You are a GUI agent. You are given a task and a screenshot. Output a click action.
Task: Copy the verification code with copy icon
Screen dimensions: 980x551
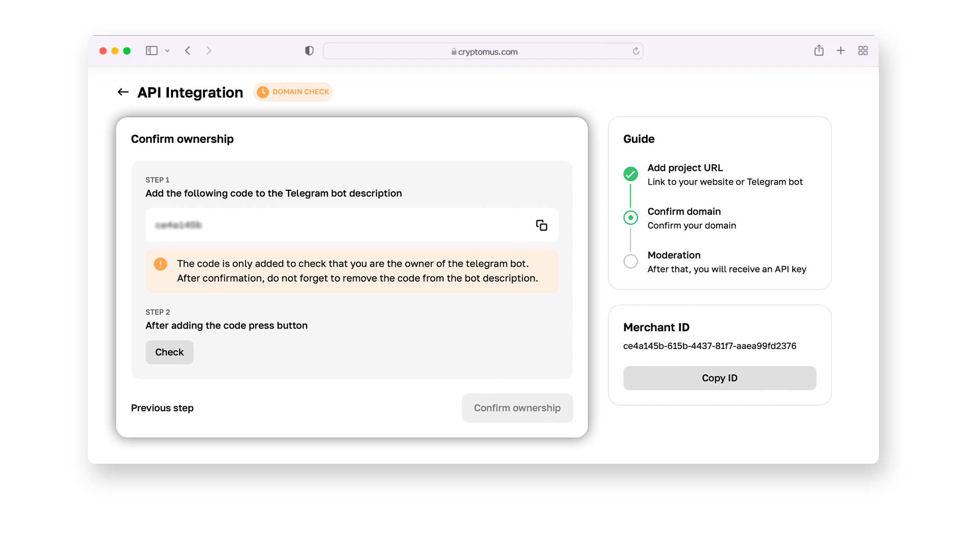542,225
